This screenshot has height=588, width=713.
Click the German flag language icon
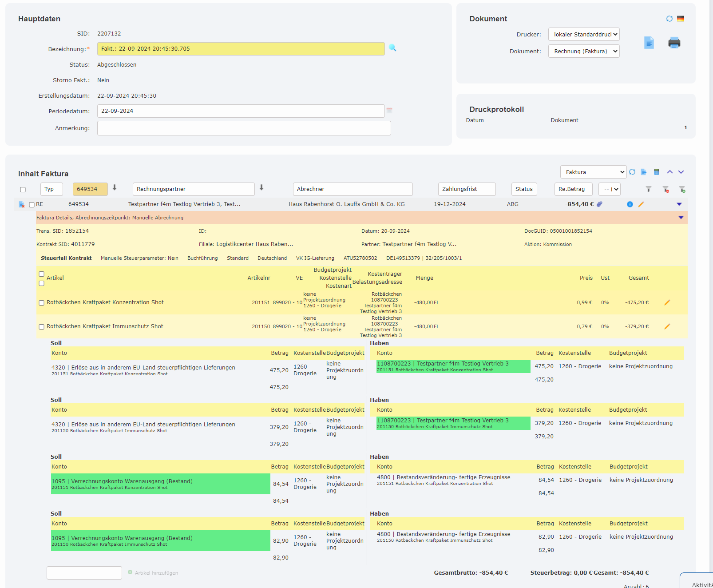click(681, 19)
